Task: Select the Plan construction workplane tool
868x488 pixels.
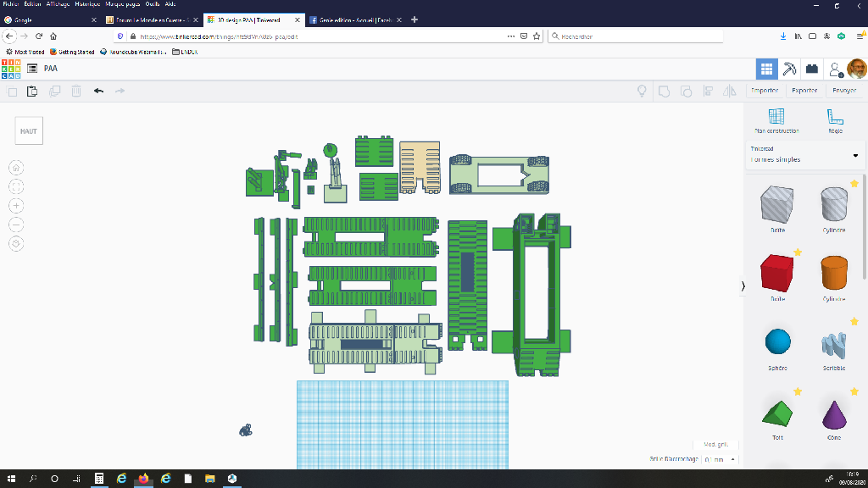Action: [776, 120]
